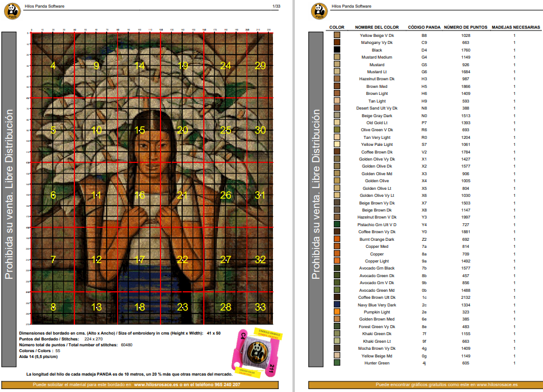
Task: Click the stitches value 224 x 270
Action: 94,339
